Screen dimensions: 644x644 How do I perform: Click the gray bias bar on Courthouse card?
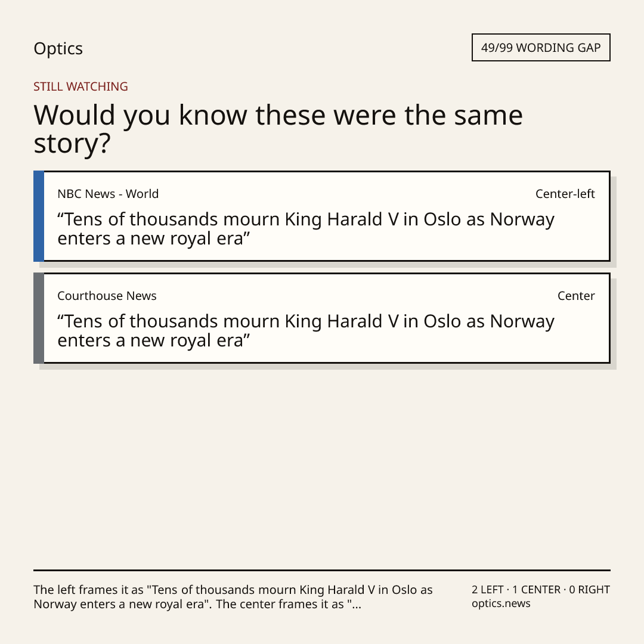coord(39,318)
